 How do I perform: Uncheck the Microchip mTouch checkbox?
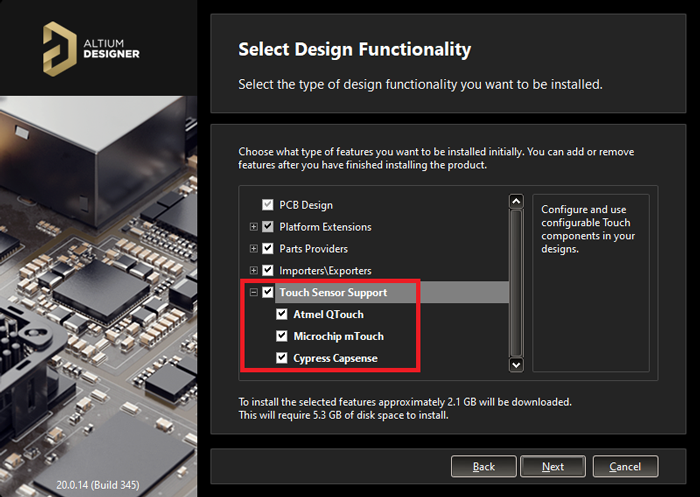(x=282, y=337)
